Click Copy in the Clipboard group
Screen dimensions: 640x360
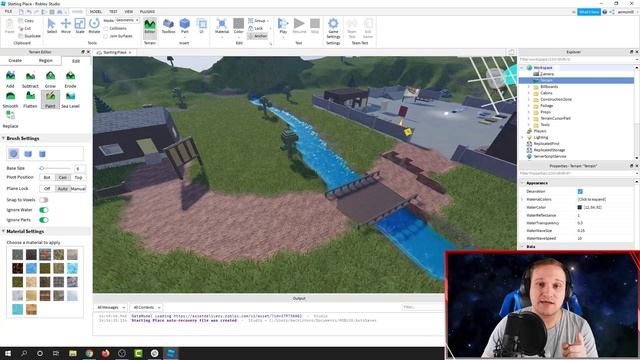(26, 20)
